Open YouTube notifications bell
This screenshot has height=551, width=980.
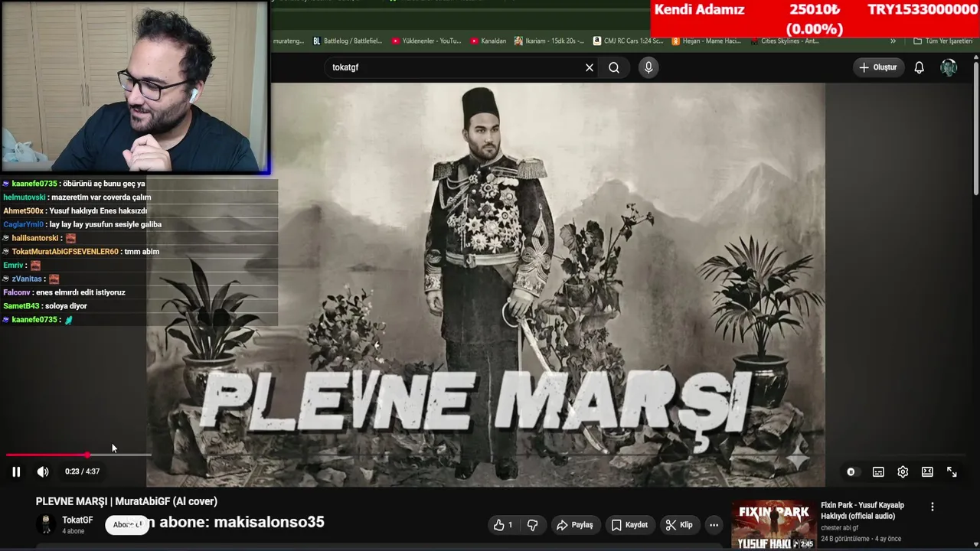[920, 67]
